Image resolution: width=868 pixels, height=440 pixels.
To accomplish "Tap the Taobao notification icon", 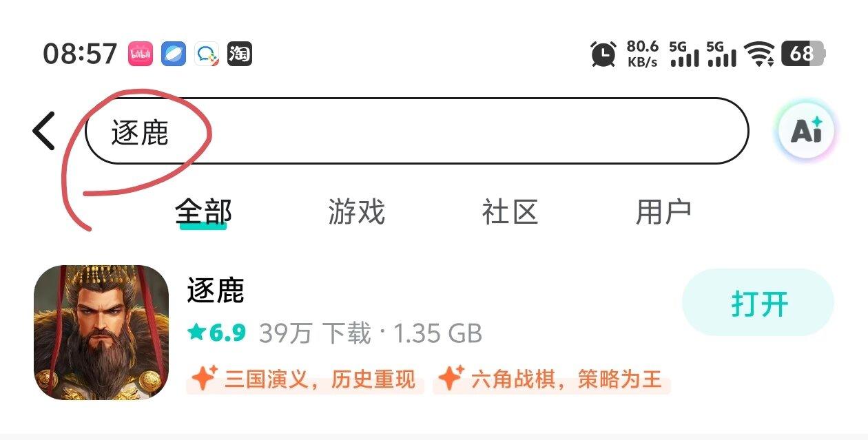I will tap(240, 53).
